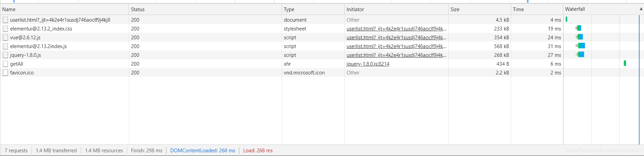The width and height of the screenshot is (644, 156).
Task: Click file icon next to elementui index.css
Action: pyautogui.click(x=5, y=29)
